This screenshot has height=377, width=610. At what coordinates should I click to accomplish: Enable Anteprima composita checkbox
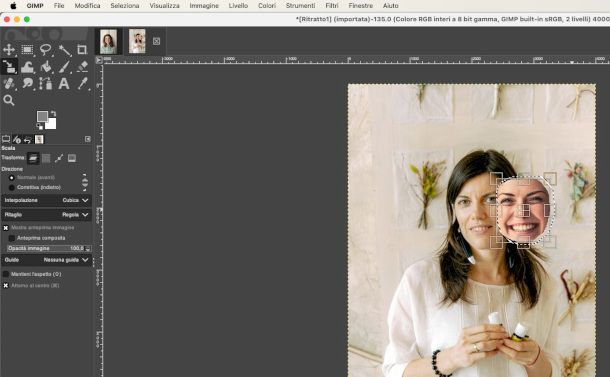coord(12,238)
